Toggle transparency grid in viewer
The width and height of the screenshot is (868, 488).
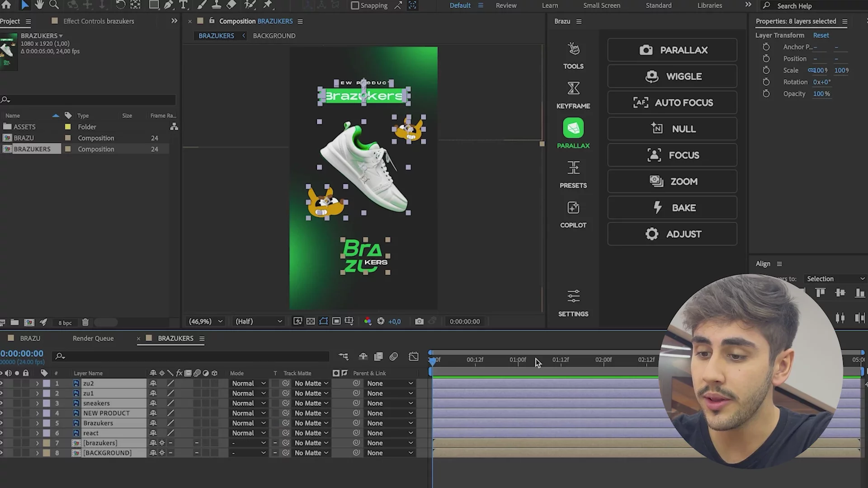[311, 321]
